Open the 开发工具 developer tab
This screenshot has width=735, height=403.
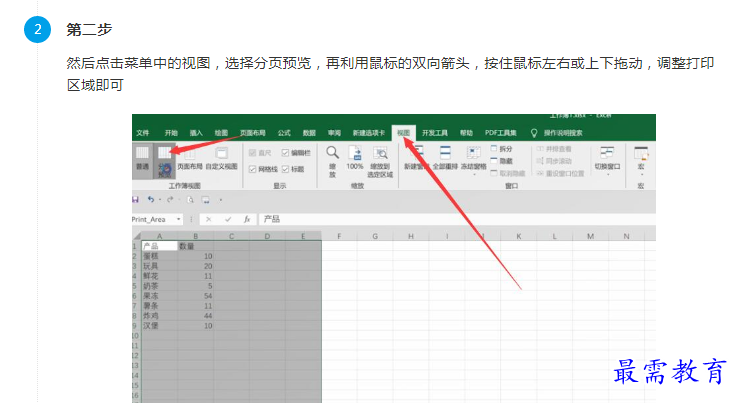[435, 133]
